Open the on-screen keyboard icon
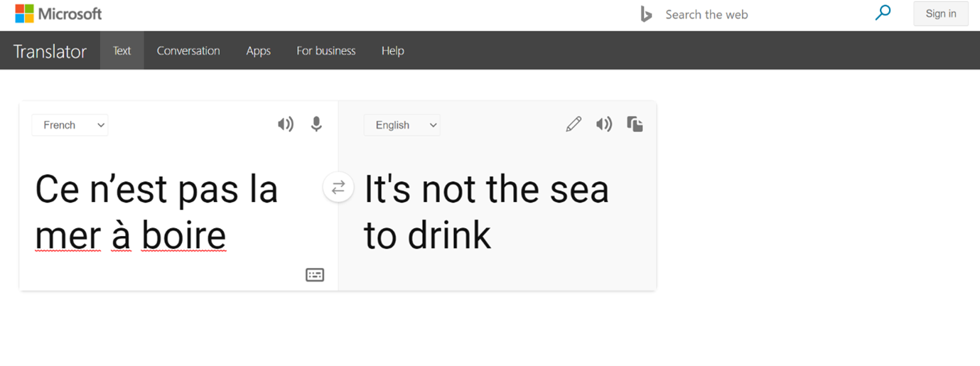The image size is (980, 366). (x=315, y=274)
